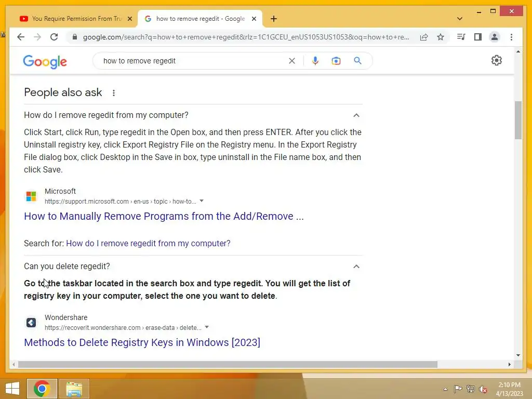Viewport: 532px width, 399px height.
Task: Open Chrome side panel
Action: 478,37
